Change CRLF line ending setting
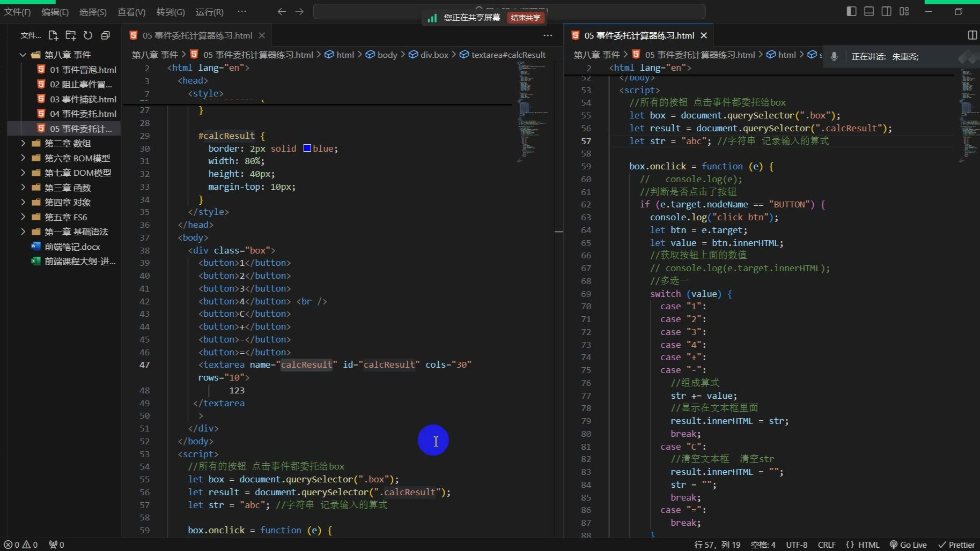Image resolution: width=980 pixels, height=551 pixels. pyautogui.click(x=827, y=545)
